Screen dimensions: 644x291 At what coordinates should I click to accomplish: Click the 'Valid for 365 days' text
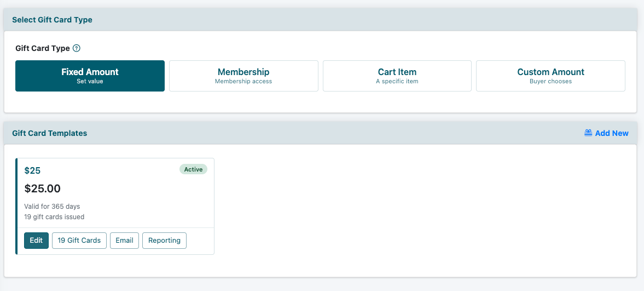52,206
